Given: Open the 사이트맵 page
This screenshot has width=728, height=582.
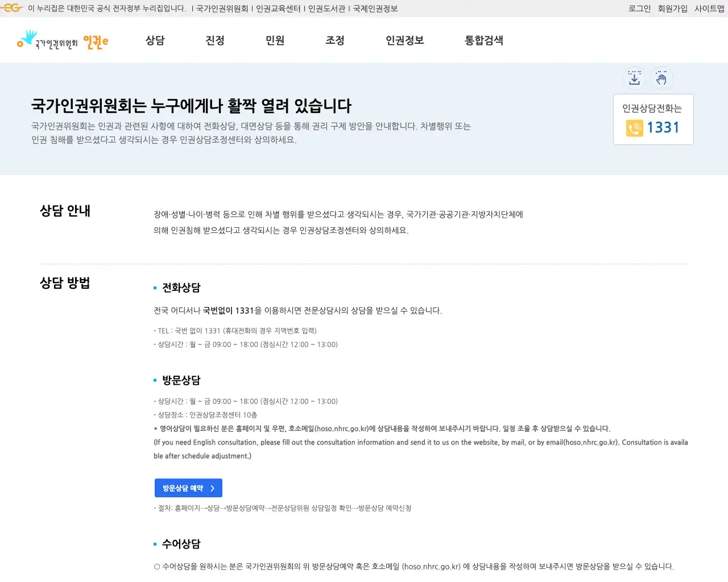Looking at the screenshot, I should point(709,8).
